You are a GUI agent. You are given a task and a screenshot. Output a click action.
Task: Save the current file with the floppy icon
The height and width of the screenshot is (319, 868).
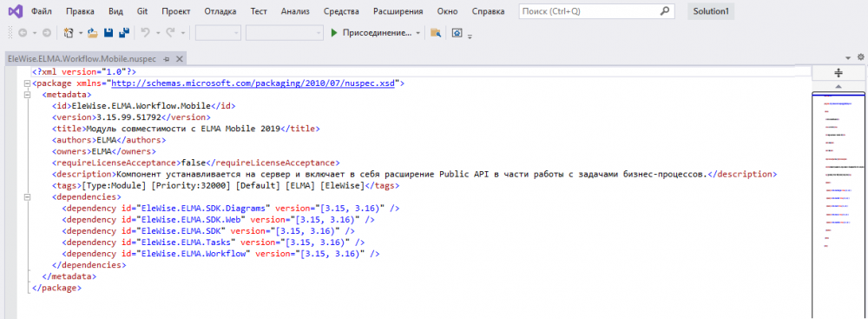click(108, 33)
